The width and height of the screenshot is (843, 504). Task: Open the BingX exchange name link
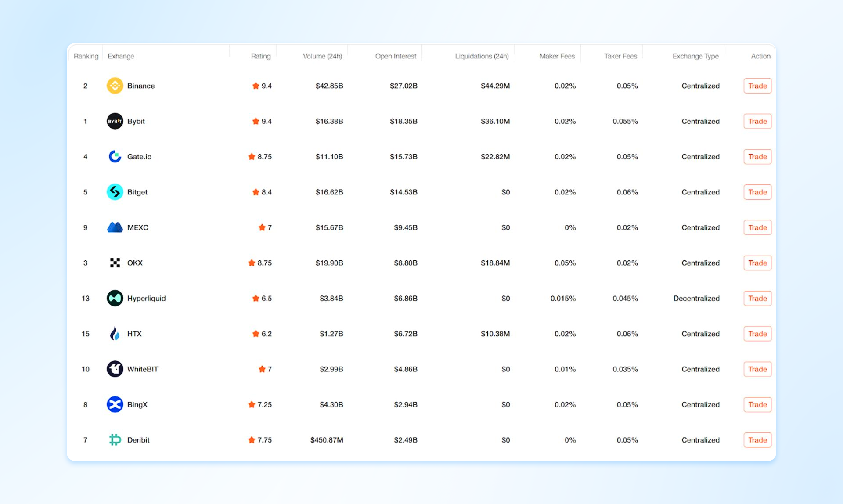137,405
